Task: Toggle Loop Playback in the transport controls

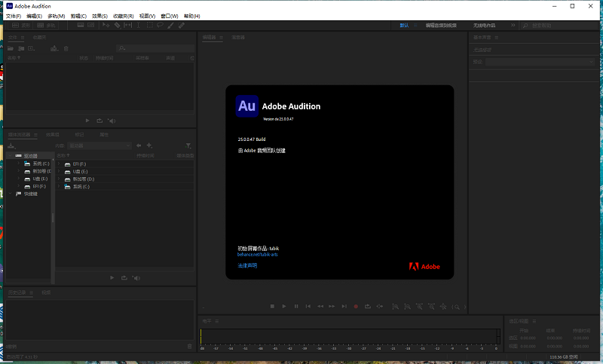Action: tap(368, 306)
